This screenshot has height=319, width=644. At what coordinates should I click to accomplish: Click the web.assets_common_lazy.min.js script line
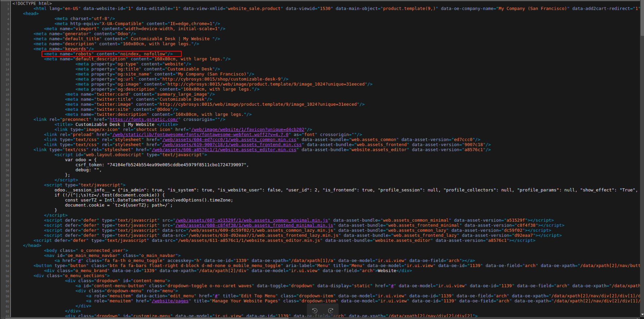[297, 231]
